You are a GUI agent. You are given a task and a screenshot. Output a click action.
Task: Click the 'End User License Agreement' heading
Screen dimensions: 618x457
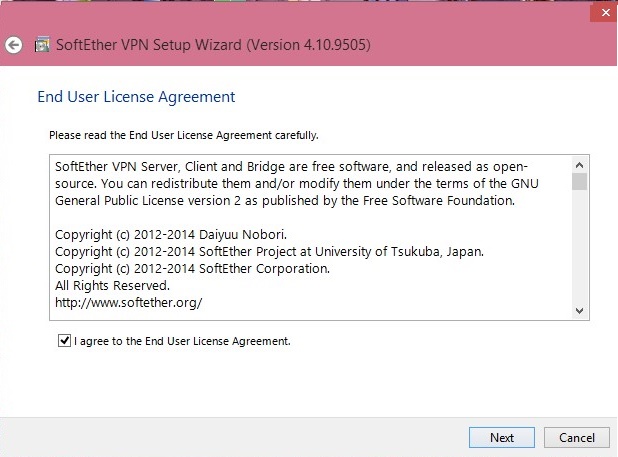136,97
